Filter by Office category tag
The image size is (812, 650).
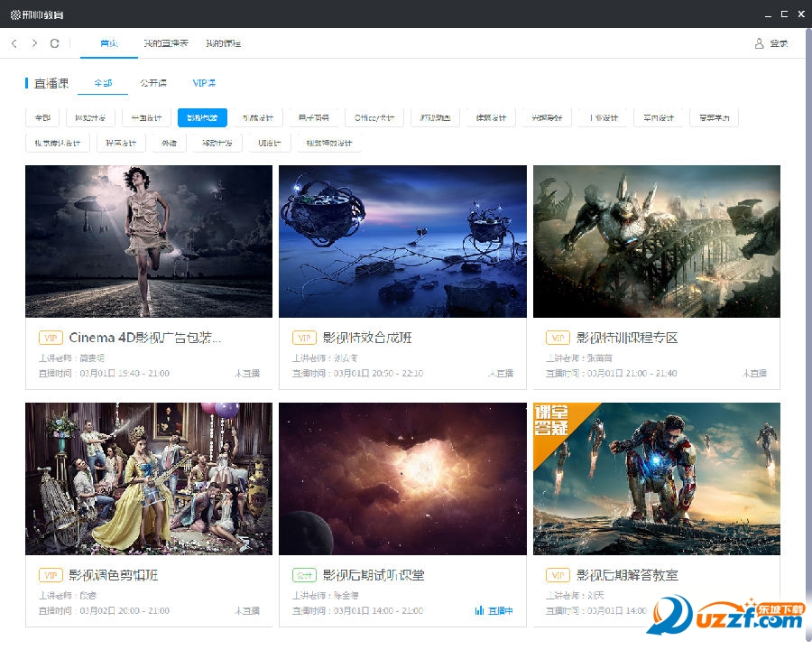click(x=374, y=117)
